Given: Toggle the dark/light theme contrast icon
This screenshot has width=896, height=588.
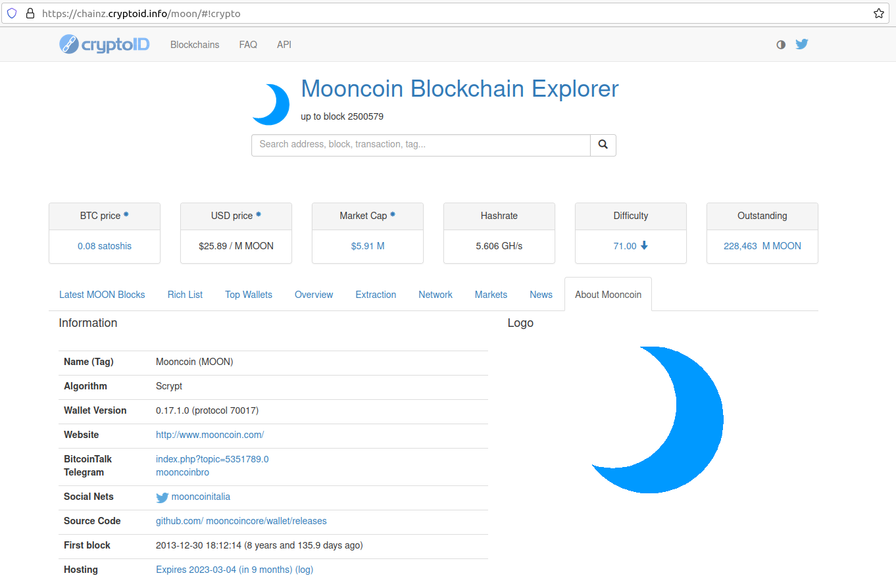Looking at the screenshot, I should [x=781, y=45].
